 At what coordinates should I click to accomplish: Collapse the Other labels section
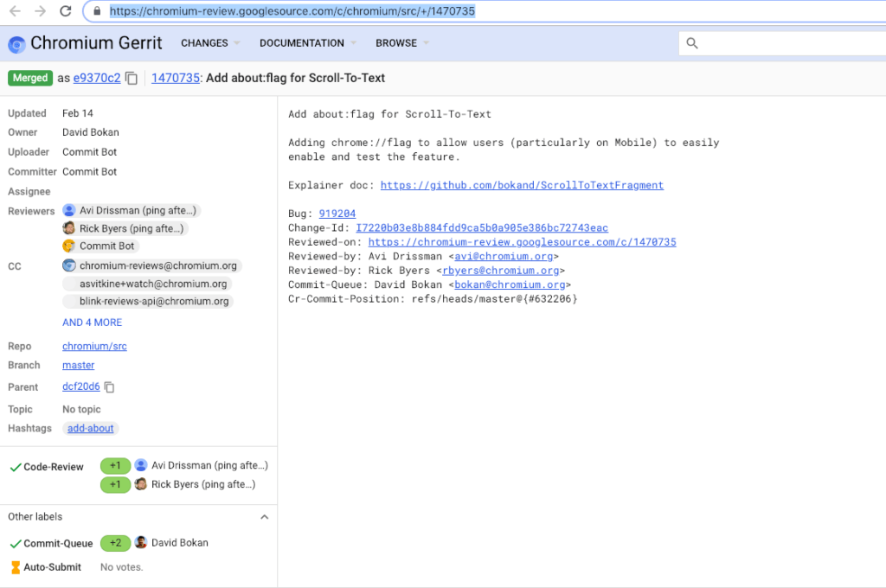[x=264, y=517]
